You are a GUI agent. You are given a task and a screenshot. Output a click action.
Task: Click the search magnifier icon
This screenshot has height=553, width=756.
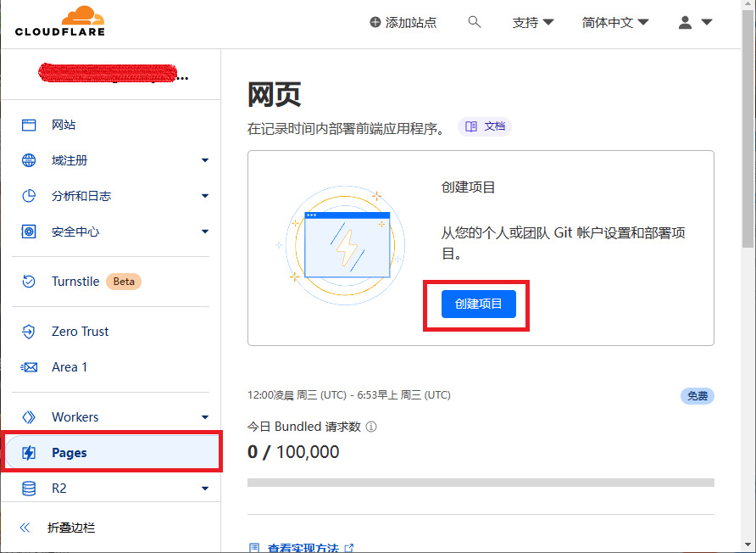coord(475,22)
